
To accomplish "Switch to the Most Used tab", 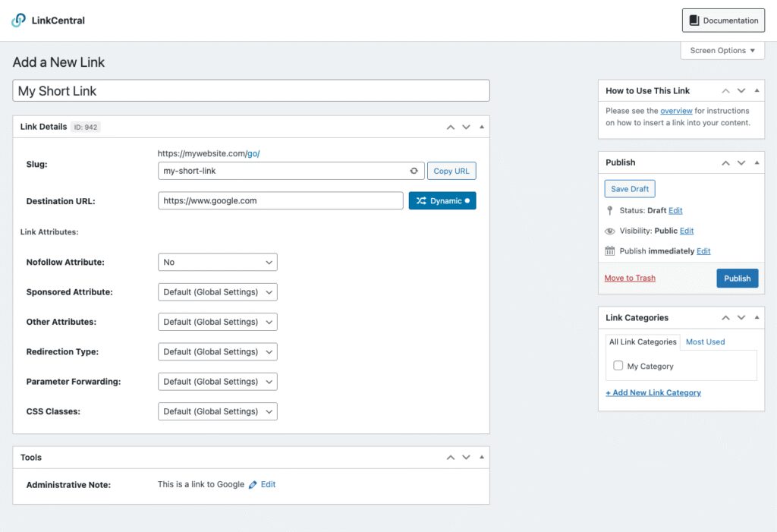I will click(705, 342).
